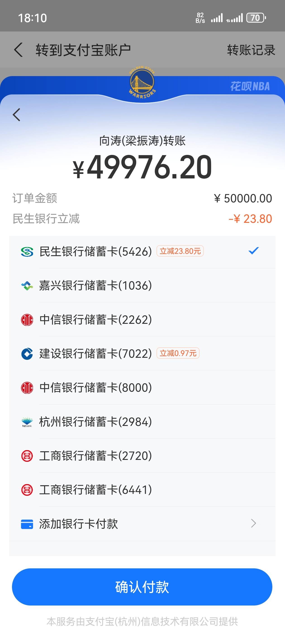The image size is (285, 644).
Task: Choose 中信银行储蓄卡(8000) for payment
Action: coord(142,387)
